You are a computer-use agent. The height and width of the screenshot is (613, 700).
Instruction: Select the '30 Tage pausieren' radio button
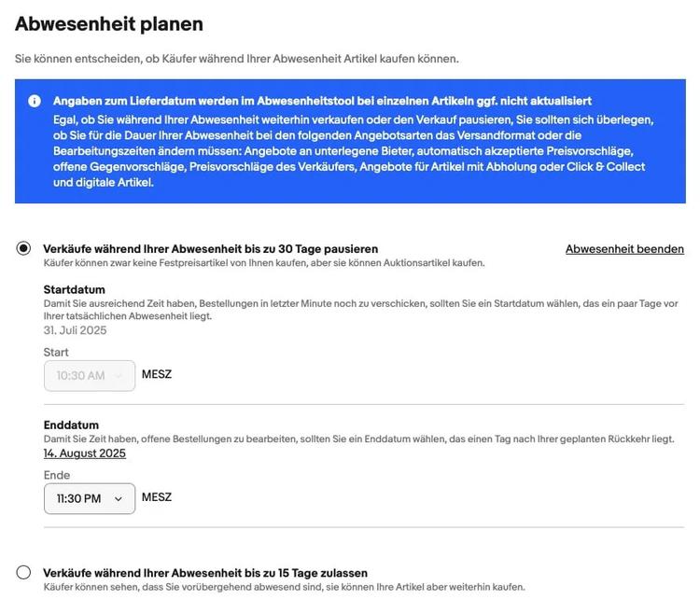click(x=23, y=248)
